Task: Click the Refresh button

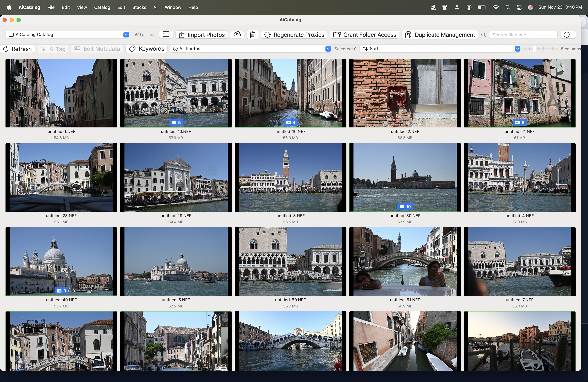Action: point(17,49)
